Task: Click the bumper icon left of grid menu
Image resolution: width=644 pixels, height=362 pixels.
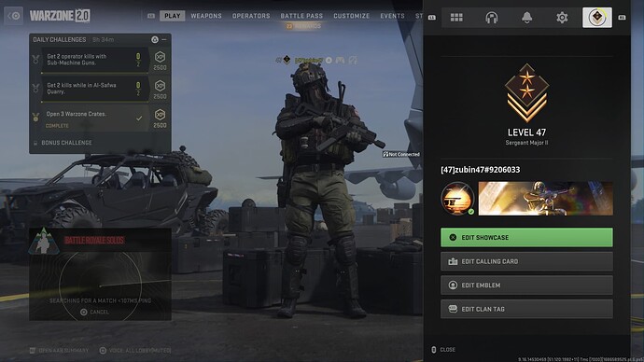Action: [x=431, y=17]
